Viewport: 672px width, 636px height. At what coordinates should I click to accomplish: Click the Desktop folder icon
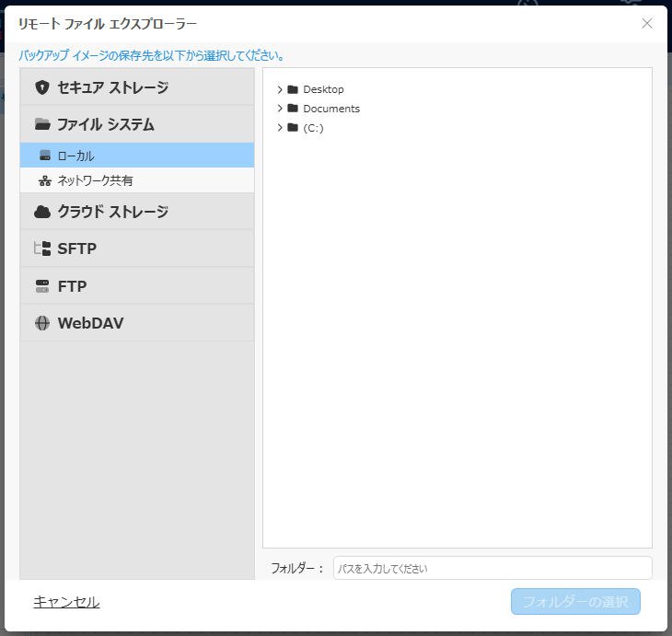(x=293, y=89)
